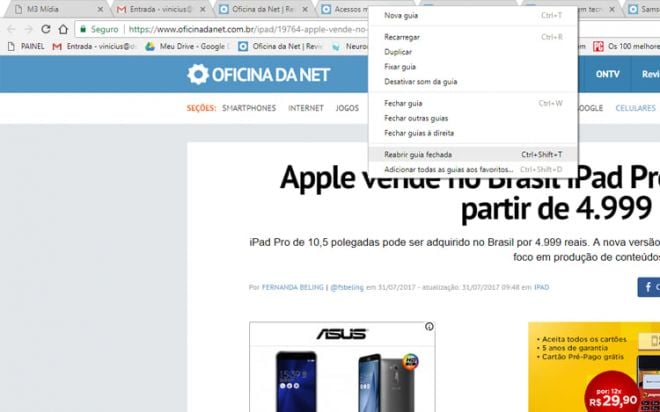Choose Duplicar from the context menu
Image resolution: width=660 pixels, height=412 pixels.
click(473, 52)
